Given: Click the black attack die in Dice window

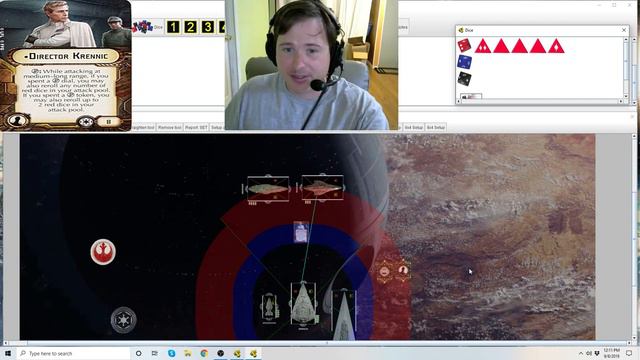Looking at the screenshot, I should tap(464, 79).
